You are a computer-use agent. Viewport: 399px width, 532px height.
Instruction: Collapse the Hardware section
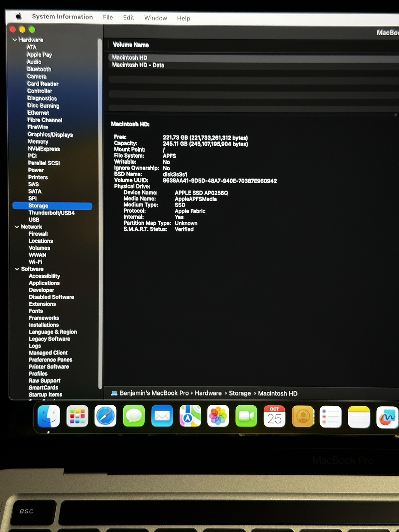(15, 40)
